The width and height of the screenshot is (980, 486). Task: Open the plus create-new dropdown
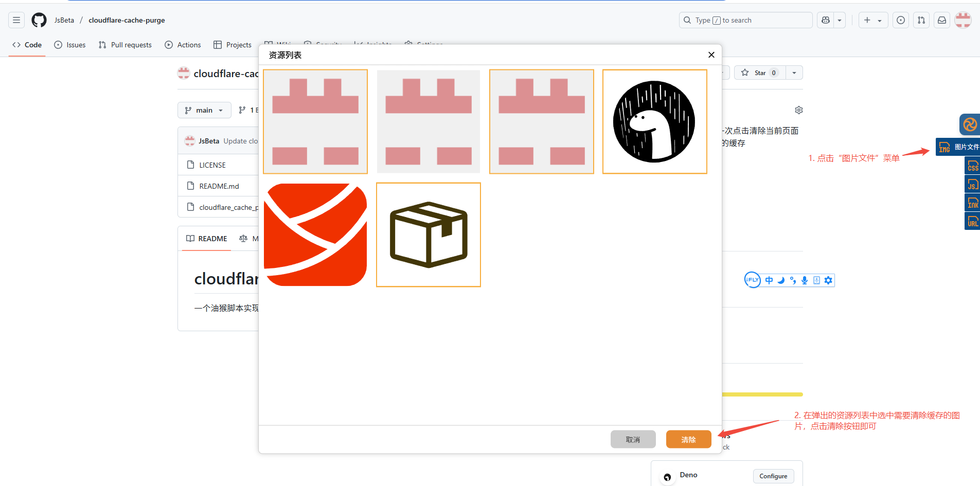(x=873, y=20)
